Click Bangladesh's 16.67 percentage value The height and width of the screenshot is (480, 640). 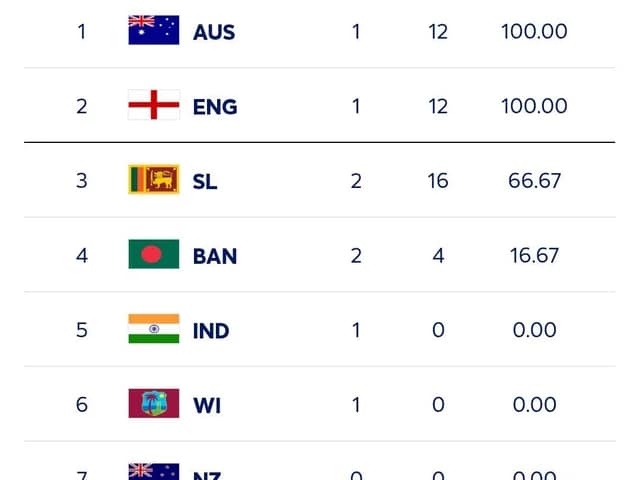click(534, 256)
